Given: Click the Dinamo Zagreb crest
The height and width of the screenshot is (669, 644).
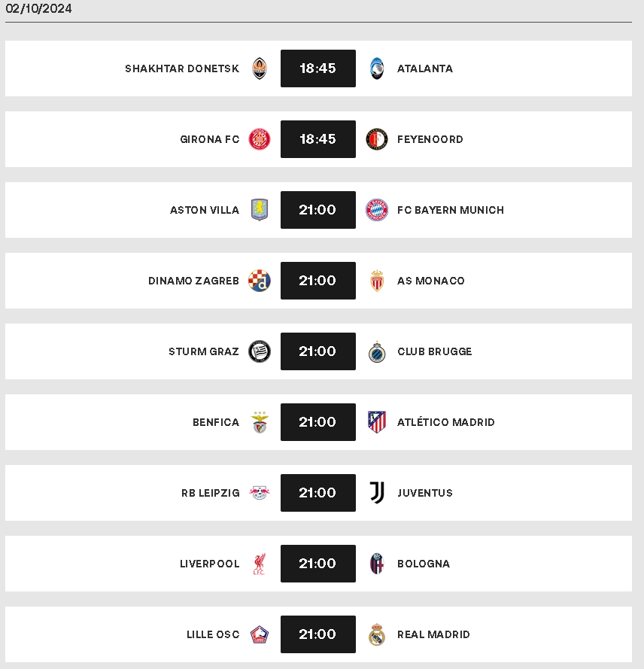Looking at the screenshot, I should [x=260, y=281].
